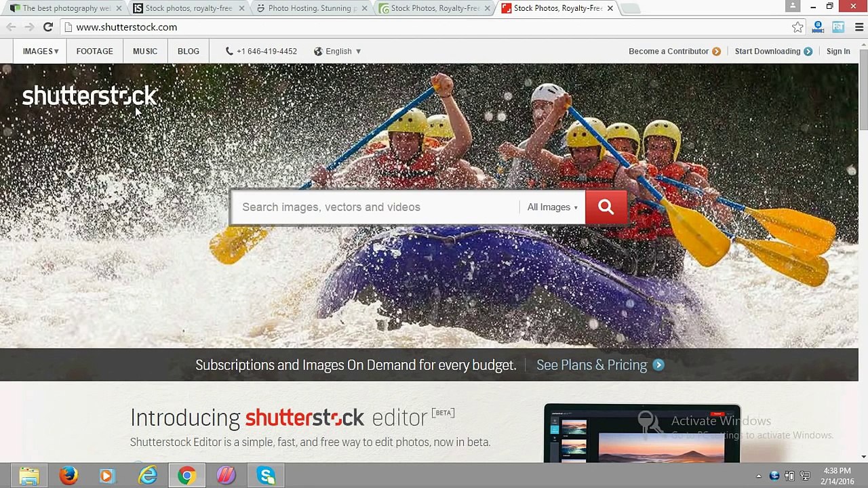Click the light-blue extension icon before the Chrome menu
The width and height of the screenshot is (868, 488).
(838, 27)
